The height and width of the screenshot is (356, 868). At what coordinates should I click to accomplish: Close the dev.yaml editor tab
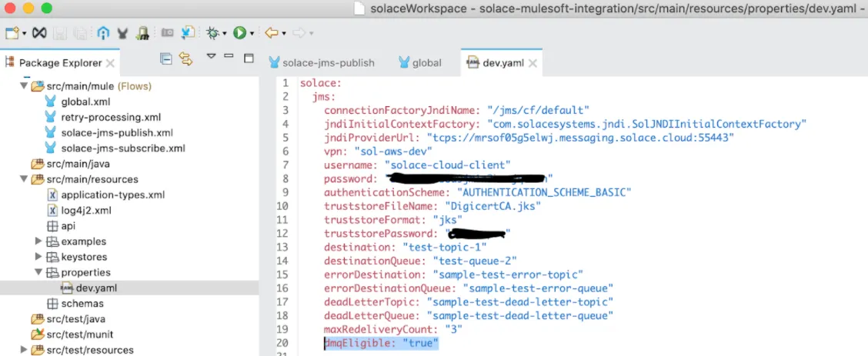click(x=532, y=64)
